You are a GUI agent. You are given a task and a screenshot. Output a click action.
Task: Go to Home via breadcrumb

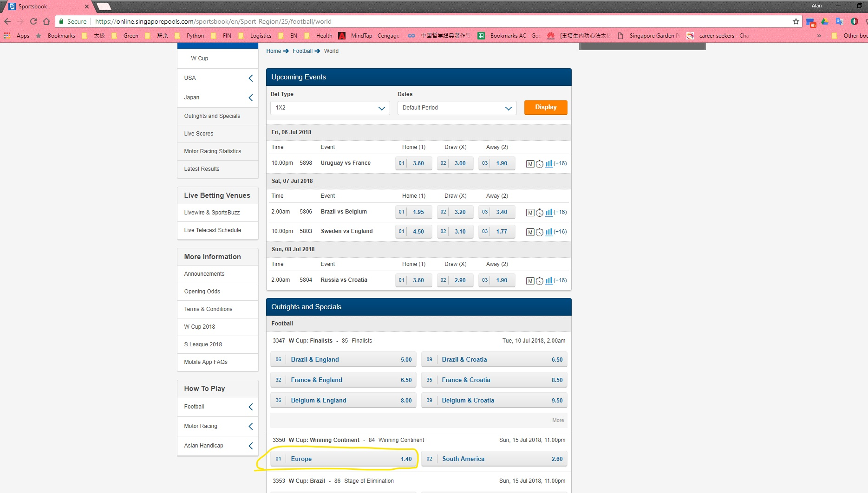click(274, 51)
